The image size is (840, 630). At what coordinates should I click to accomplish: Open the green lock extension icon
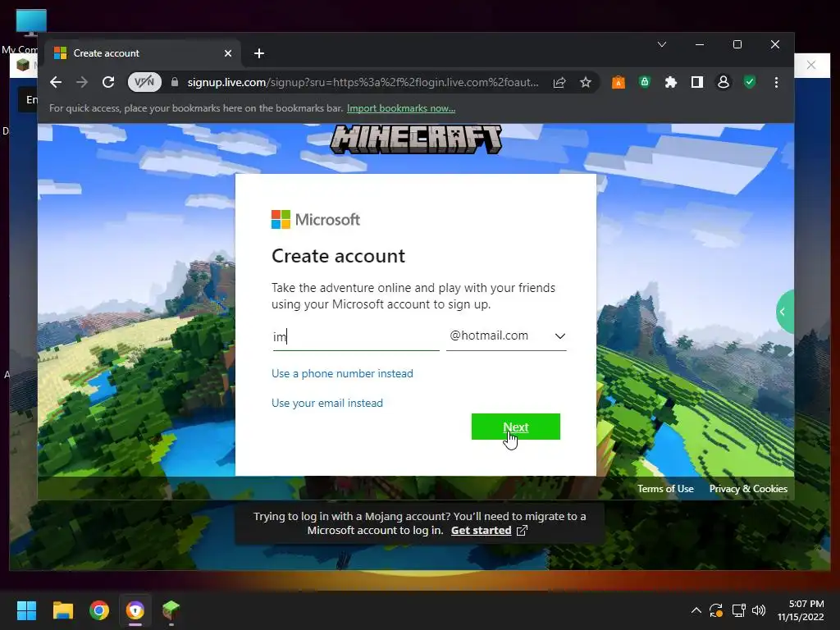click(645, 82)
